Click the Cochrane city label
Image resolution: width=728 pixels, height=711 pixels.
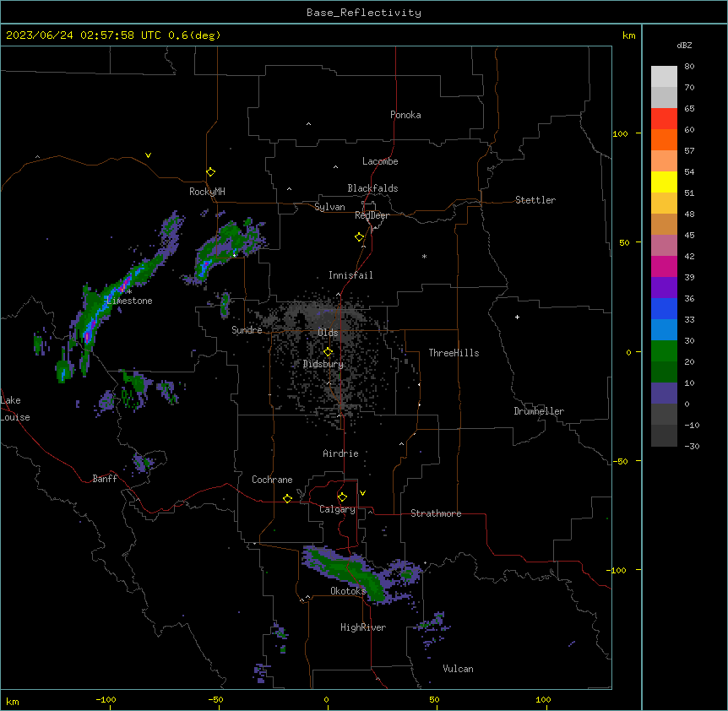(x=272, y=480)
